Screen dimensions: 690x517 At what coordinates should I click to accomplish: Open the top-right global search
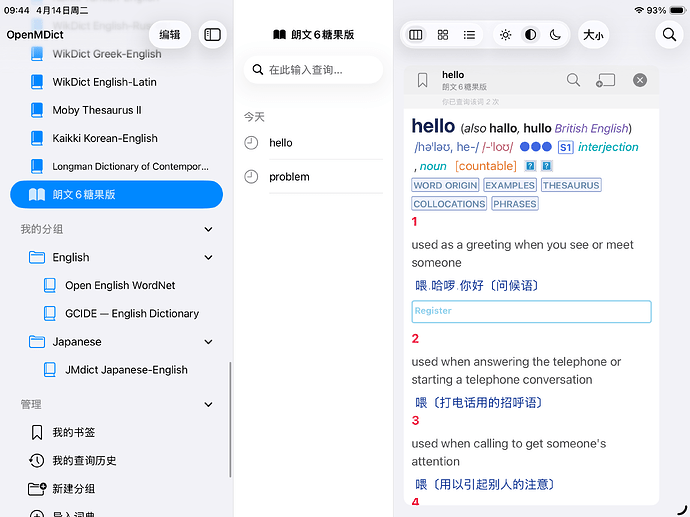click(x=669, y=35)
